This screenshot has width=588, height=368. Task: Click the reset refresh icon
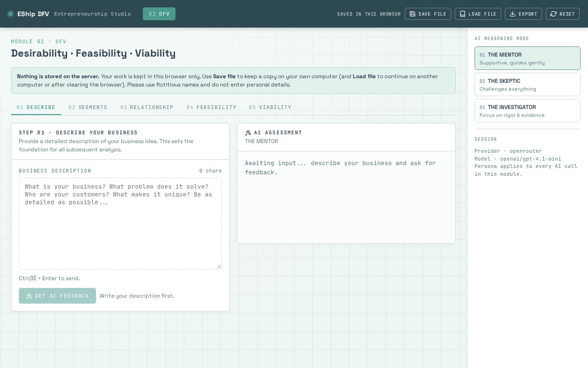coord(554,14)
